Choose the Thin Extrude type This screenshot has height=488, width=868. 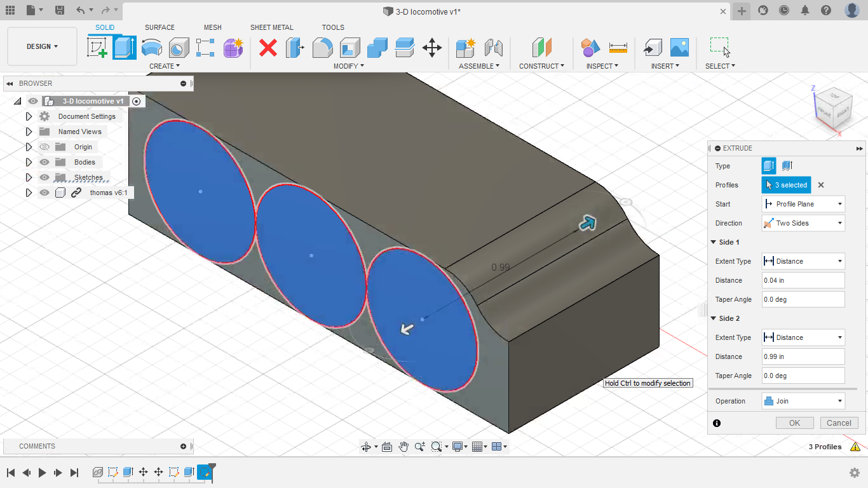(x=787, y=166)
